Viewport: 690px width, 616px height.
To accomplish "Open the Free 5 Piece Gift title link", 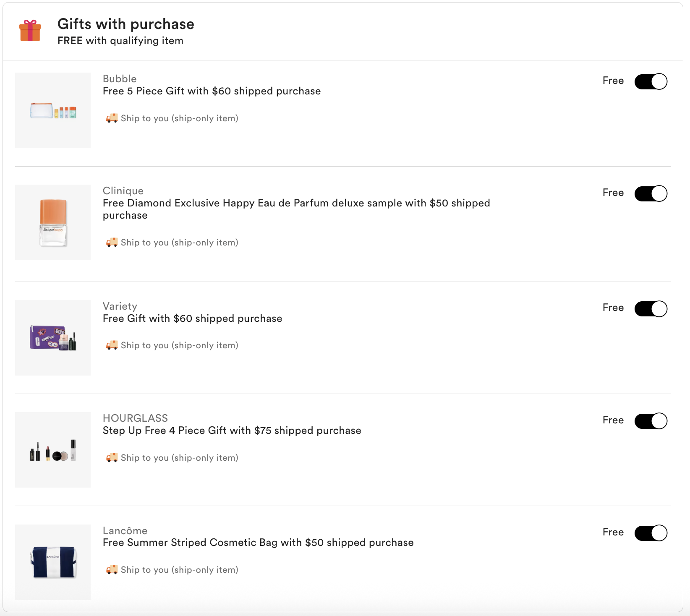I will (212, 91).
